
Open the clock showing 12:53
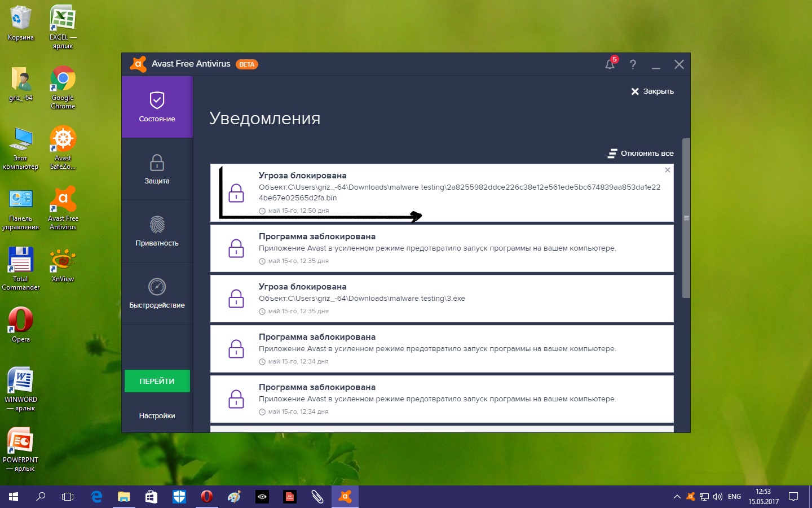764,497
